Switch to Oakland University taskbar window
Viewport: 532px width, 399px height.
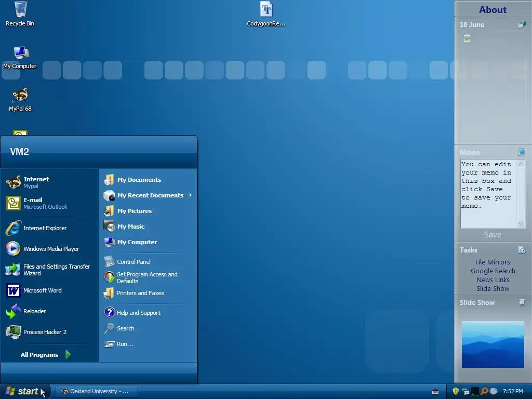96,391
